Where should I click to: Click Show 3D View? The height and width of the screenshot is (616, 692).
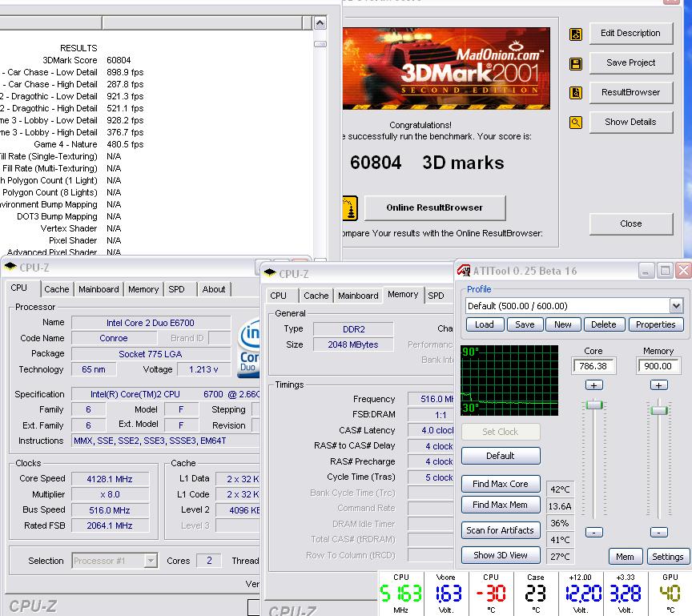tap(501, 555)
